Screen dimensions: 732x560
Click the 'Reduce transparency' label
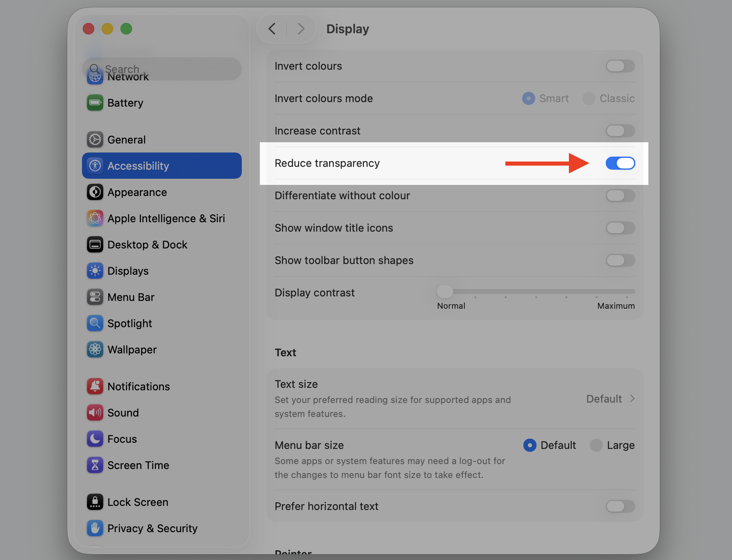click(x=327, y=163)
